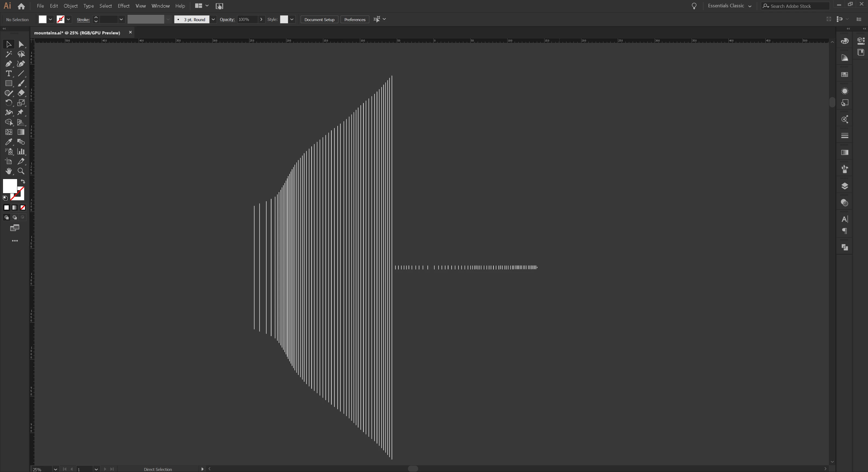Open the zoom level dropdown
The image size is (868, 472).
point(55,469)
